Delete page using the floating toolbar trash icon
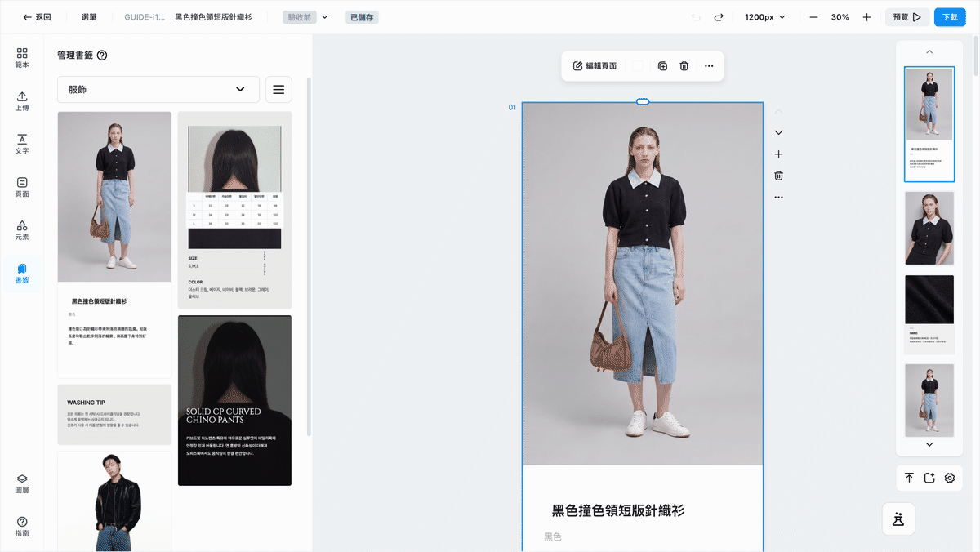980x552 pixels. coord(684,65)
